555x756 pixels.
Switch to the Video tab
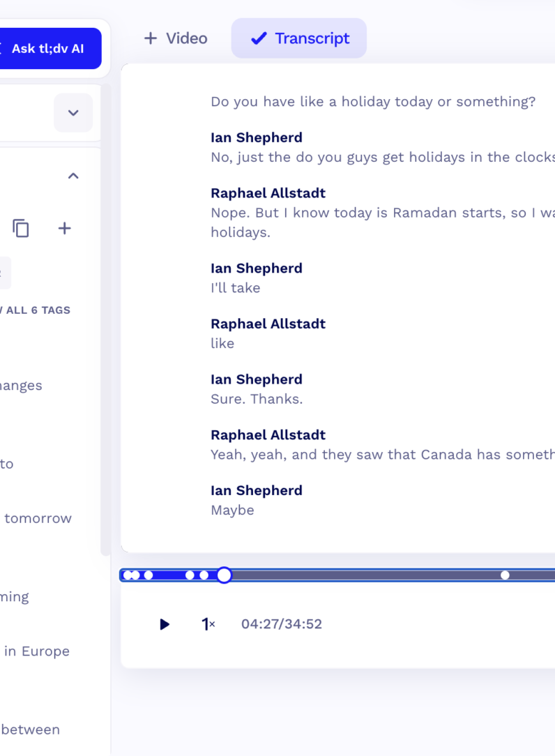click(x=176, y=38)
